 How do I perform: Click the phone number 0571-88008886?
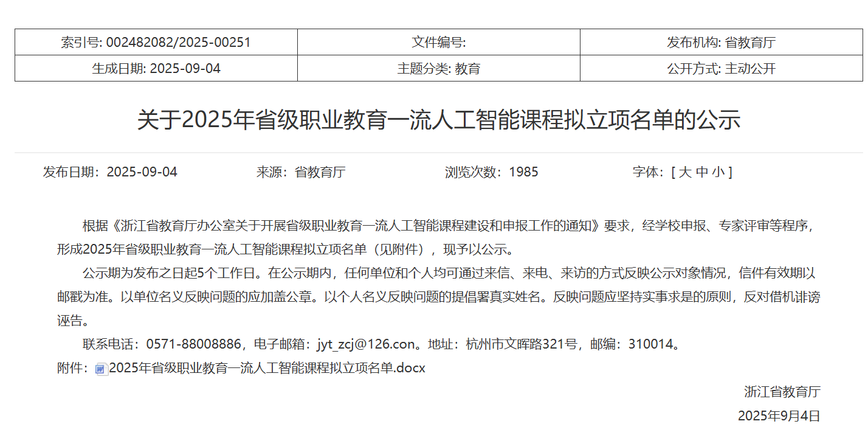click(x=194, y=344)
